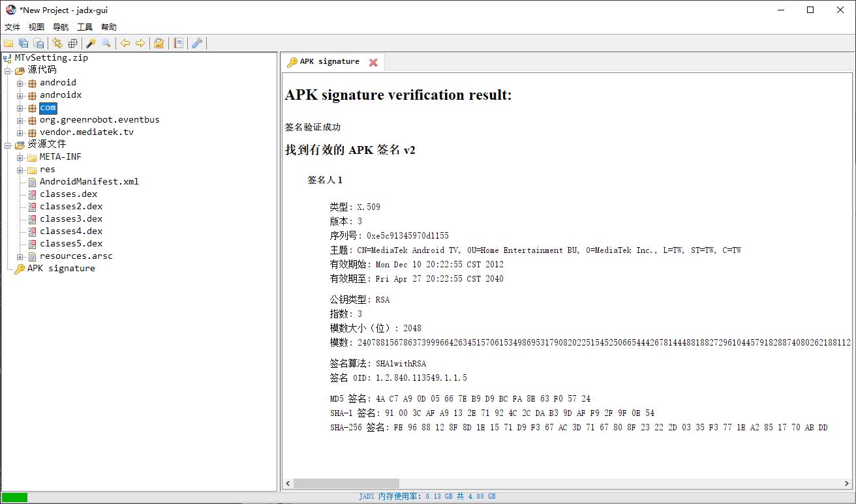Click the Open file folder toolbar icon
Viewport: 856px width, 504px height.
click(x=8, y=43)
